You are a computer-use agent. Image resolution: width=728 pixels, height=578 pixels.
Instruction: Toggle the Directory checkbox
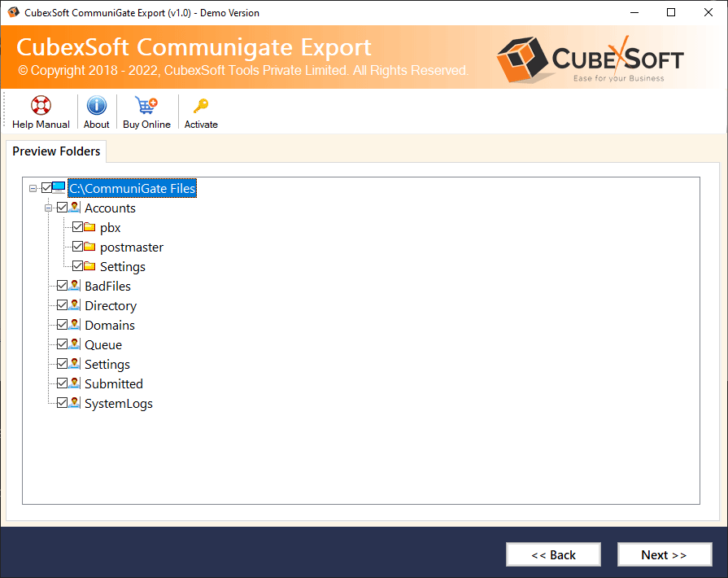[62, 304]
